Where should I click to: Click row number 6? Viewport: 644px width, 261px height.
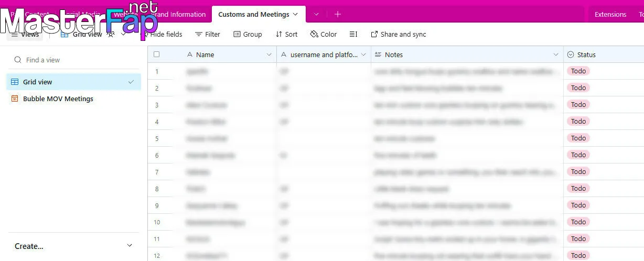tap(157, 155)
